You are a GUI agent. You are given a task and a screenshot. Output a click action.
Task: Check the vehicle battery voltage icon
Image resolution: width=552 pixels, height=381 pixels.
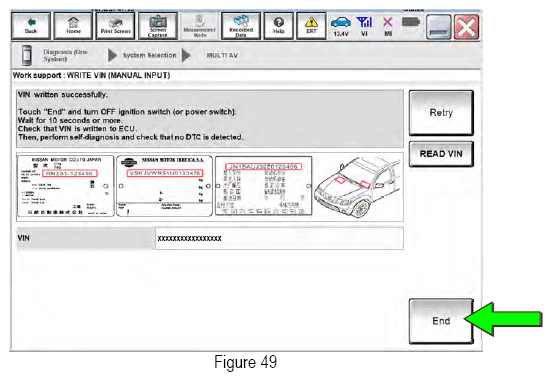[341, 26]
